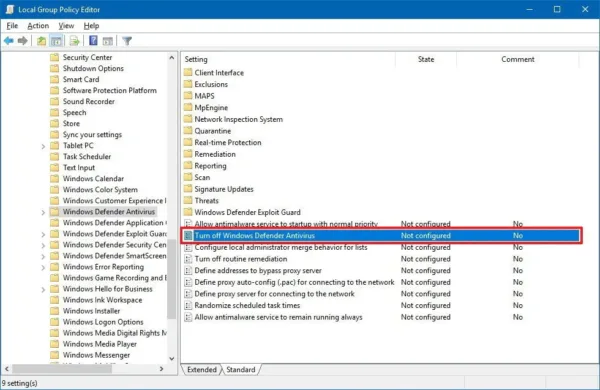Click the Forward arrow toolbar icon
Image resolution: width=600 pixels, height=390 pixels.
point(23,41)
